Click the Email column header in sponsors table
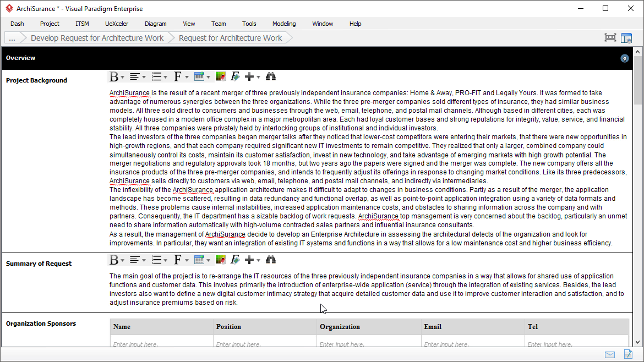Viewport: 644px width, 362px height. point(473,327)
